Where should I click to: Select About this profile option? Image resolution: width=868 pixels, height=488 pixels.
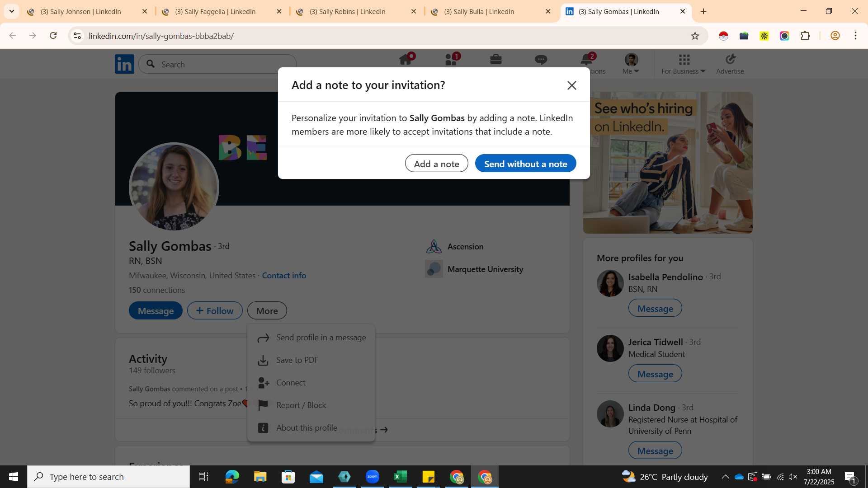(311, 428)
